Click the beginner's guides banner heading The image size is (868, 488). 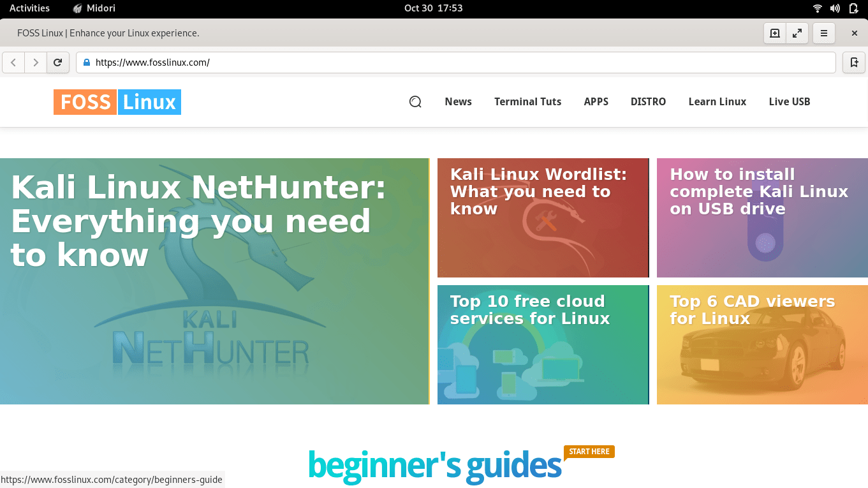point(435,465)
